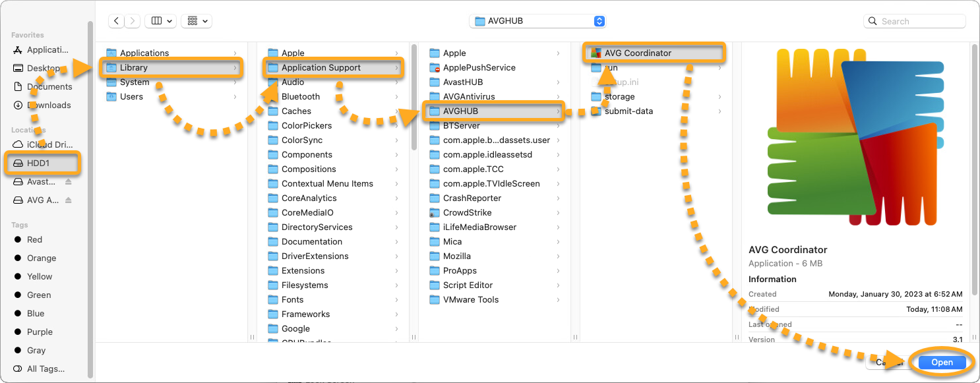Eject the AVG A... mounted volume
980x383 pixels.
click(x=69, y=200)
